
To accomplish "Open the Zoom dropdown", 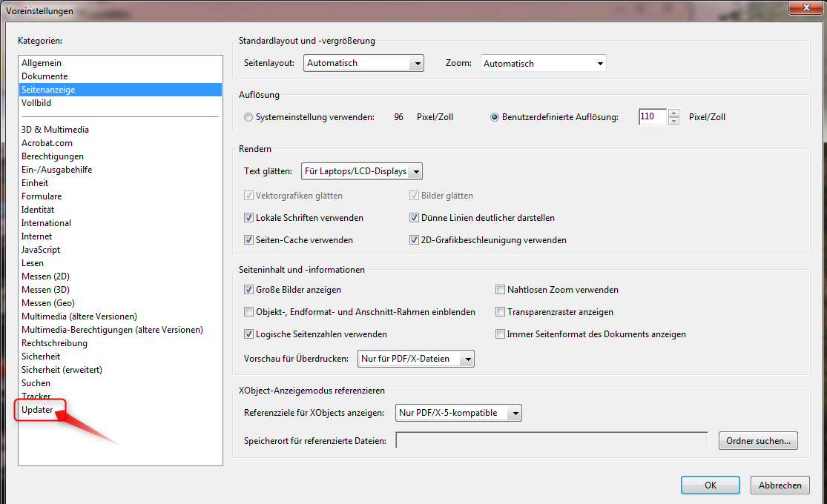I will (601, 63).
